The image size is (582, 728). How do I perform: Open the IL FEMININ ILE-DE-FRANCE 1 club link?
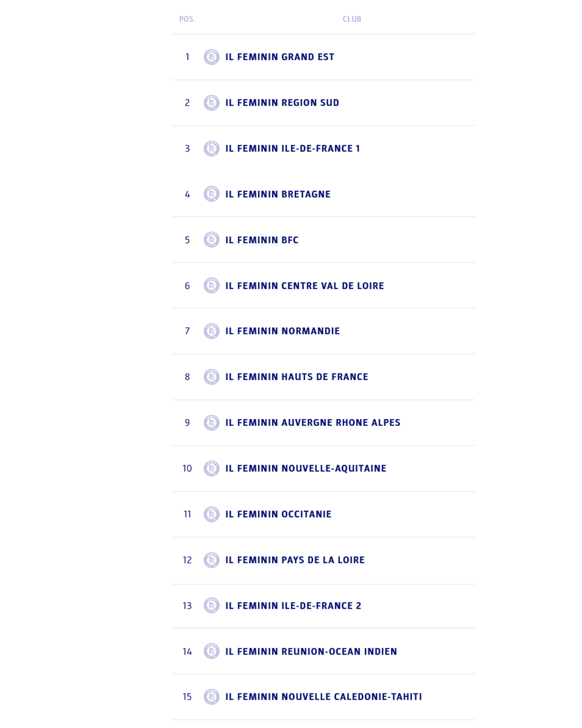[292, 148]
